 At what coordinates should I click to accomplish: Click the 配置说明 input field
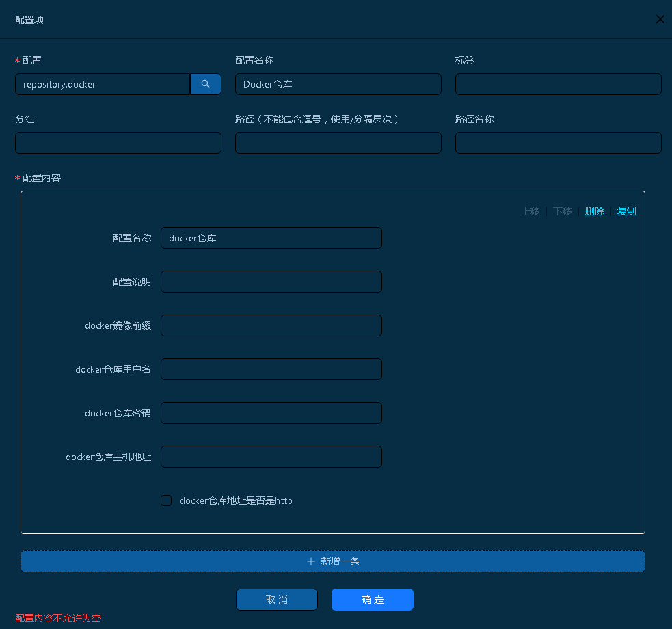pos(271,282)
